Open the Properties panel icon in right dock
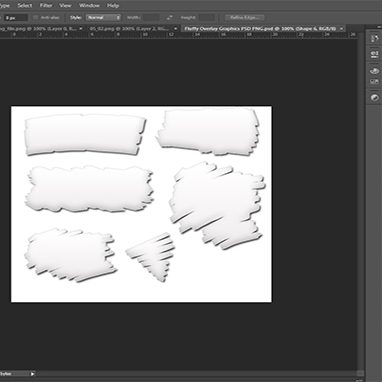This screenshot has width=382, height=382. click(x=374, y=53)
